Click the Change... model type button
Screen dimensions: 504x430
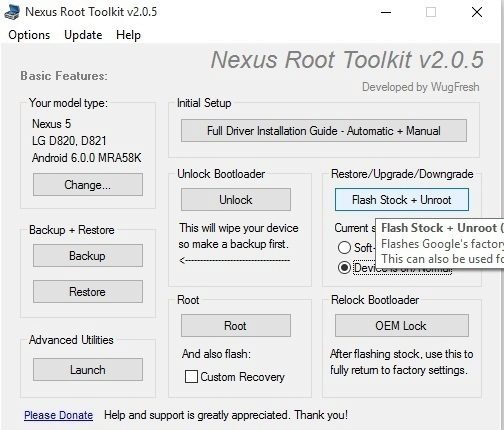pyautogui.click(x=88, y=184)
